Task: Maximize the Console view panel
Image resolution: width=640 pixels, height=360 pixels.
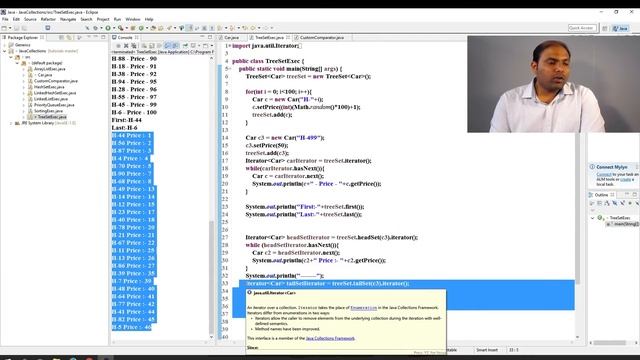Action: (x=210, y=38)
